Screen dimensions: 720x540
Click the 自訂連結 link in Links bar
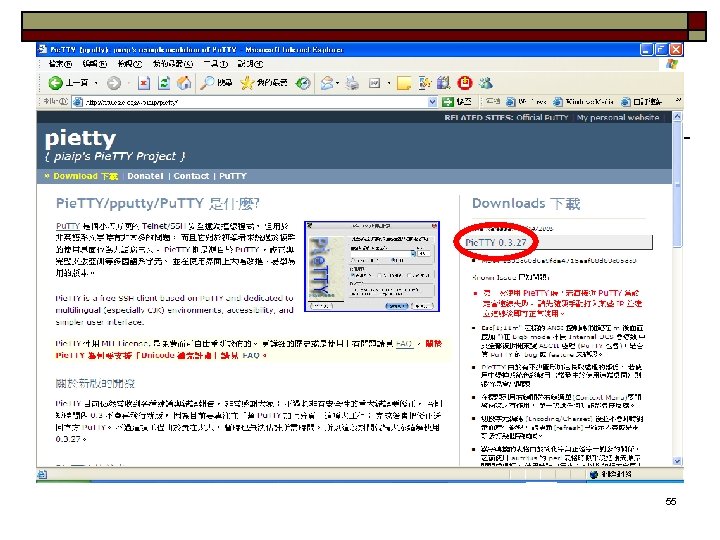(x=641, y=102)
